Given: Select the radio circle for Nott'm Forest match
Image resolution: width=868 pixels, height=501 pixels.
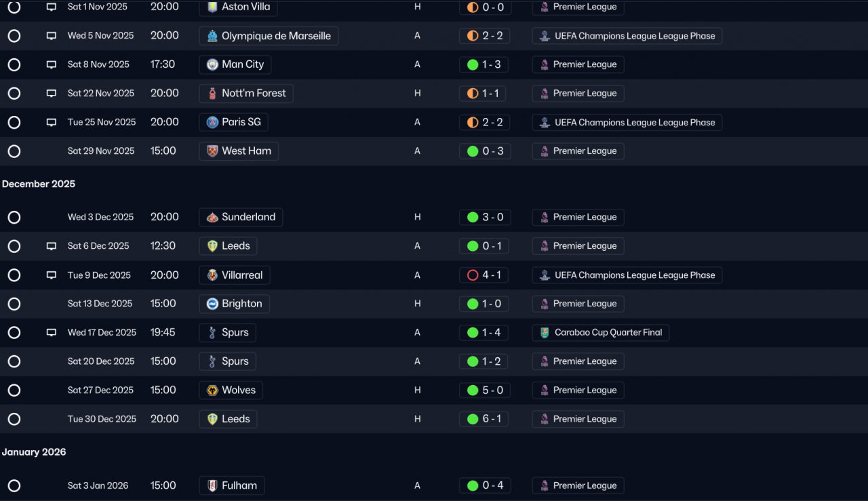Looking at the screenshot, I should pyautogui.click(x=14, y=94).
